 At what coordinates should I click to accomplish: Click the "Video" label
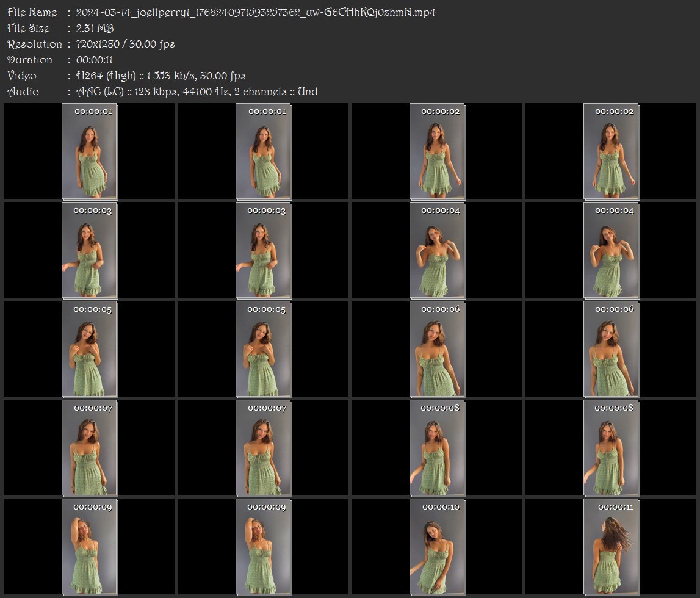click(22, 76)
